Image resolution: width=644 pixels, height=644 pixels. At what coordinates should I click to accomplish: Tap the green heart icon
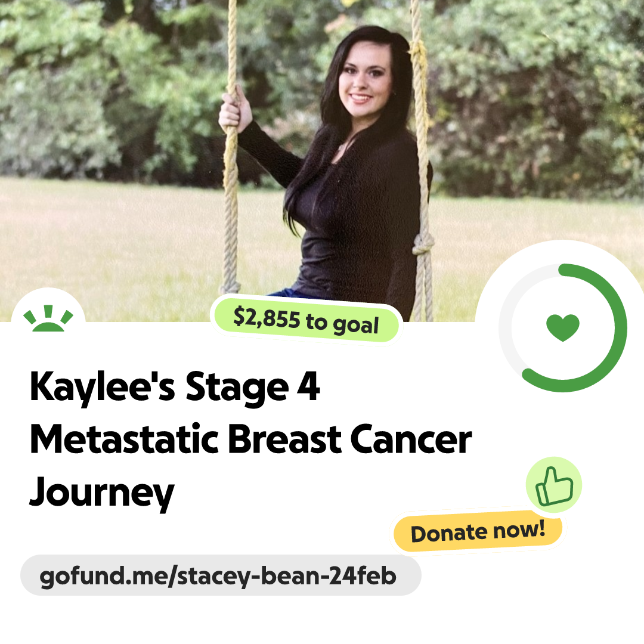tap(563, 327)
